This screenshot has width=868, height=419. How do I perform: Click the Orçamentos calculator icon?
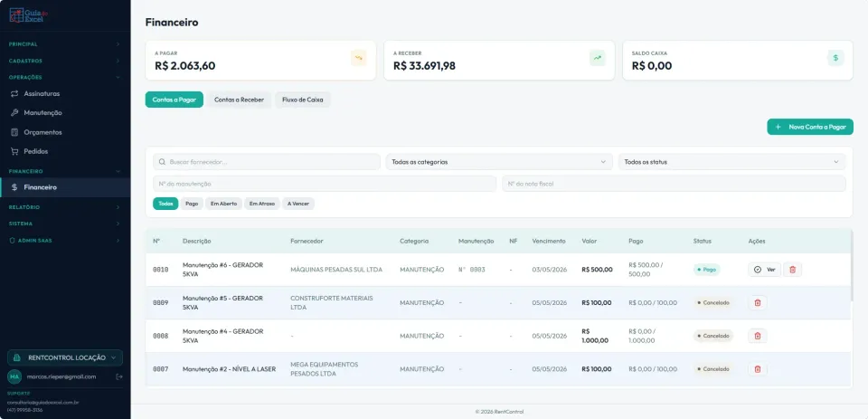click(14, 132)
